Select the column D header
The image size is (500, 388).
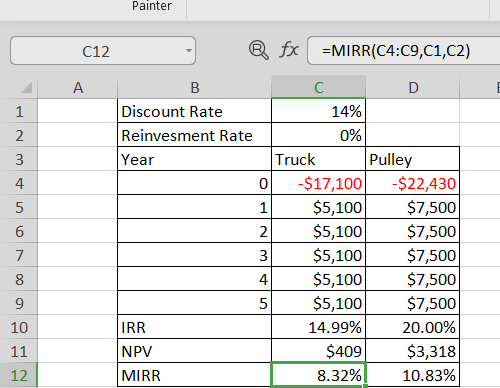[413, 88]
